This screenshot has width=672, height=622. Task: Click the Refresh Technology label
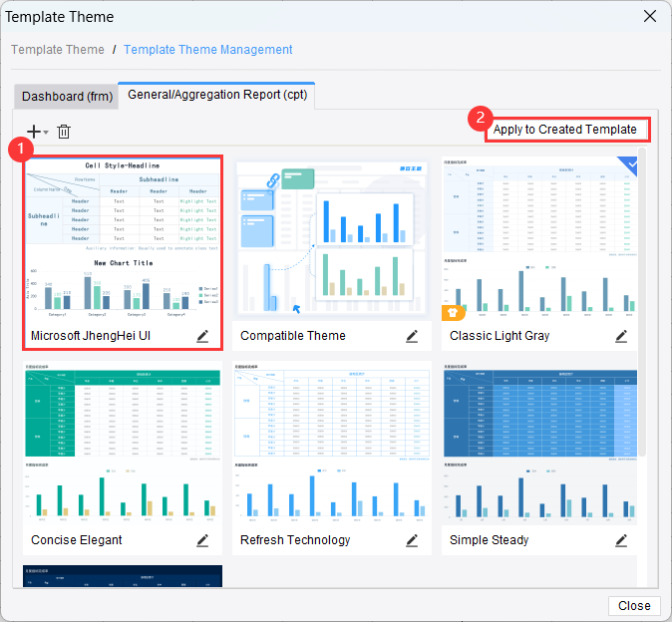pyautogui.click(x=295, y=540)
